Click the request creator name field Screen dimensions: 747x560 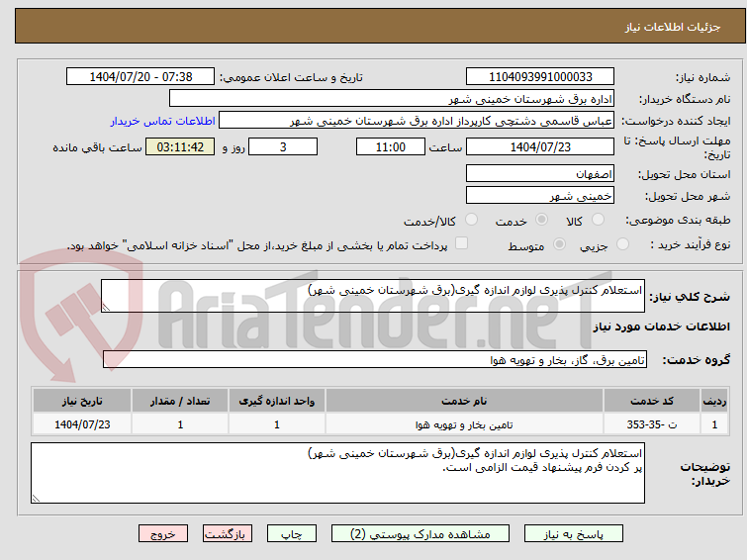(x=417, y=121)
